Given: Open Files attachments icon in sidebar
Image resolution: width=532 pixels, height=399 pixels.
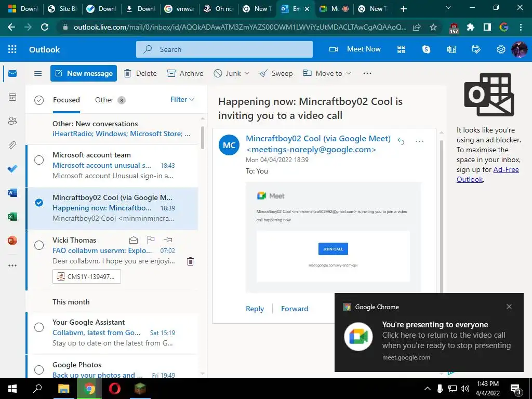Looking at the screenshot, I should click(x=12, y=145).
